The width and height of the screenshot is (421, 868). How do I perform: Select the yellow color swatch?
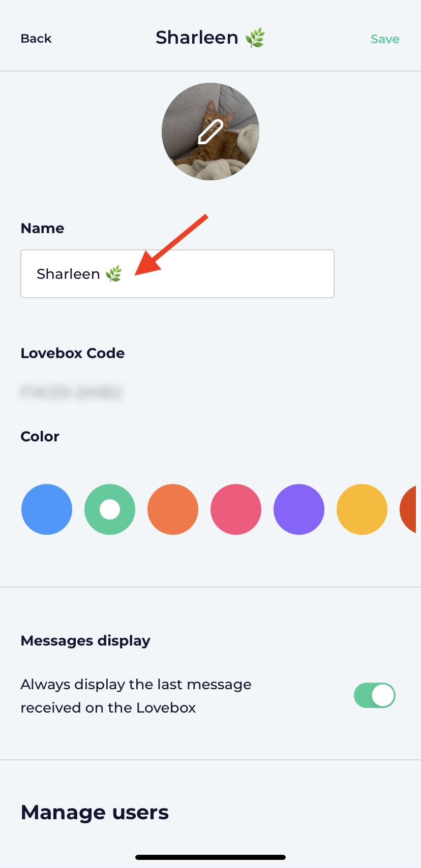point(362,509)
